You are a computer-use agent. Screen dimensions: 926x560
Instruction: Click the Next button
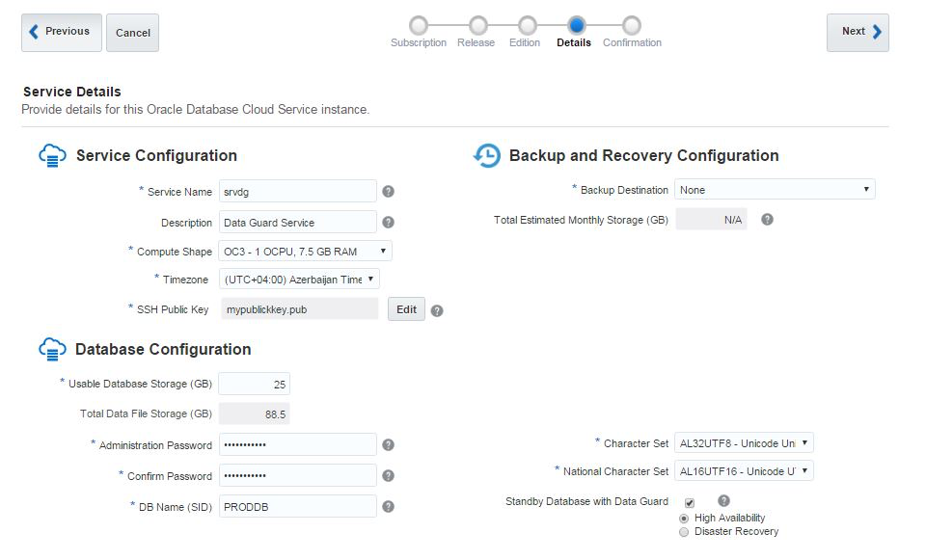[x=857, y=32]
